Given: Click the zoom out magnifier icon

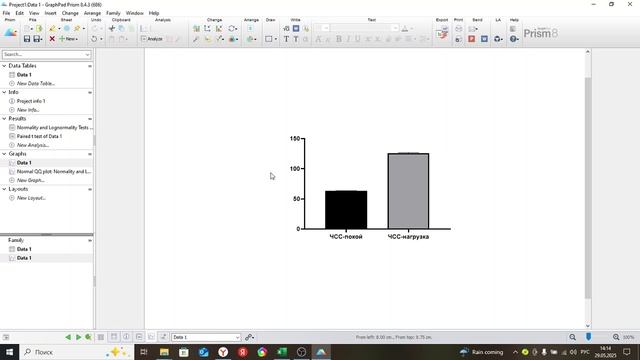Looking at the screenshot, I should coord(573,337).
